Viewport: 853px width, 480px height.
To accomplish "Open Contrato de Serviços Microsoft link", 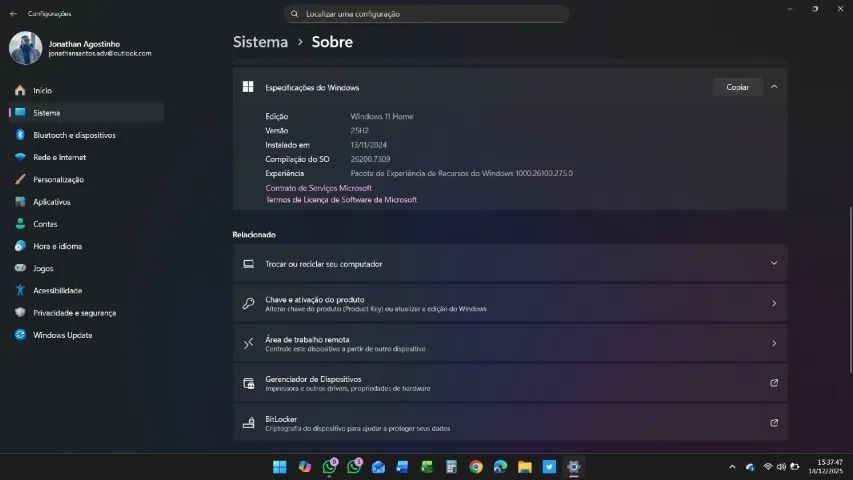I will [318, 188].
